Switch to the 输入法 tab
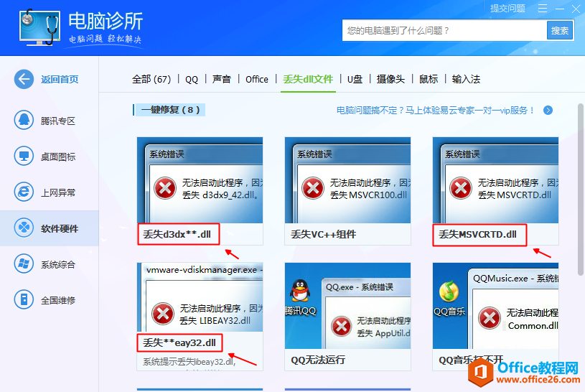Viewport: 585px width, 392px height. (x=466, y=79)
